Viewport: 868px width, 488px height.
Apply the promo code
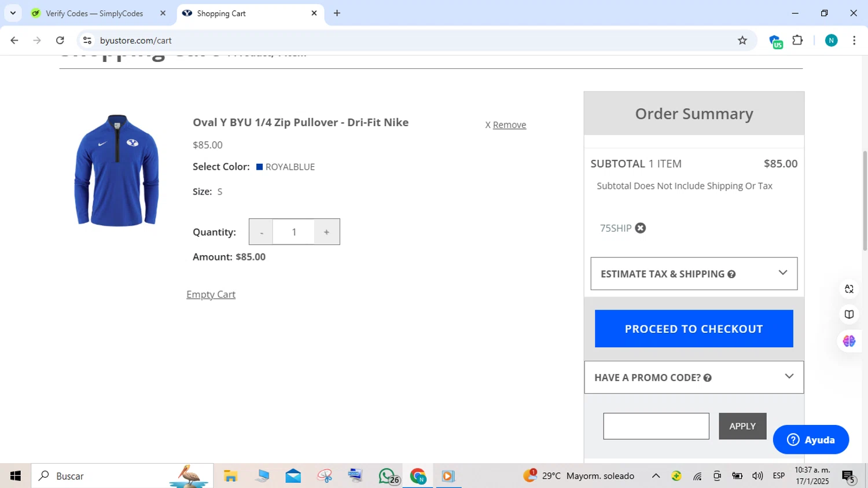pyautogui.click(x=742, y=426)
